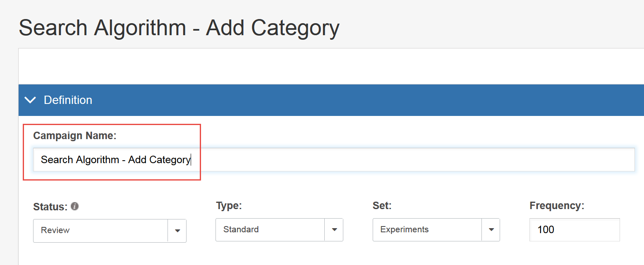Open the Type dropdown arrow
Viewport: 644px width, 265px height.
coord(334,230)
